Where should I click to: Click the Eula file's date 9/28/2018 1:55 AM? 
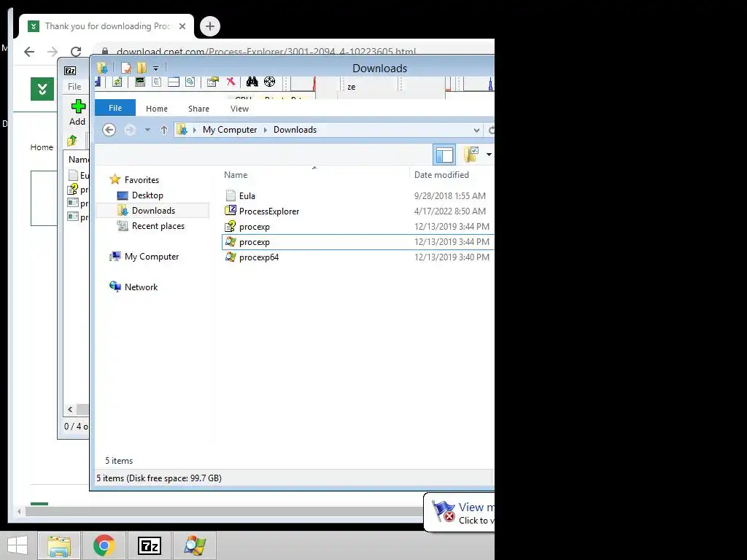click(449, 195)
